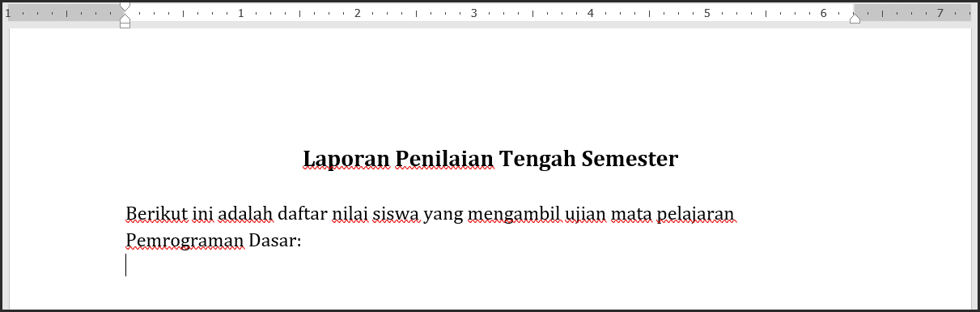Click the misspelled word "Pemrograman"
This screenshot has height=312, width=980.
(185, 241)
